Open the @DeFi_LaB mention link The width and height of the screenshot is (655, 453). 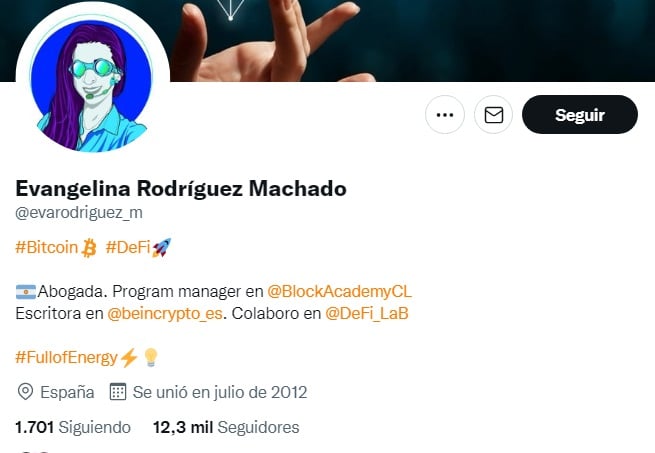tap(367, 313)
